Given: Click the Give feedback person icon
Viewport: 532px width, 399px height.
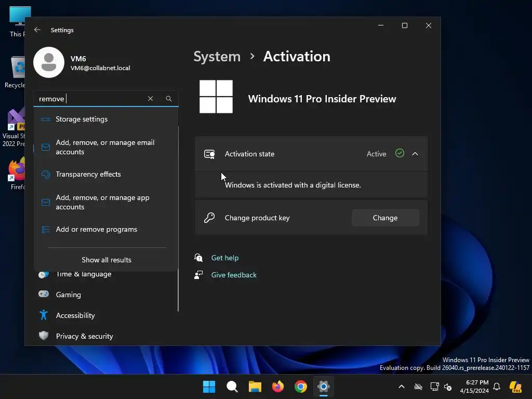Looking at the screenshot, I should [198, 275].
